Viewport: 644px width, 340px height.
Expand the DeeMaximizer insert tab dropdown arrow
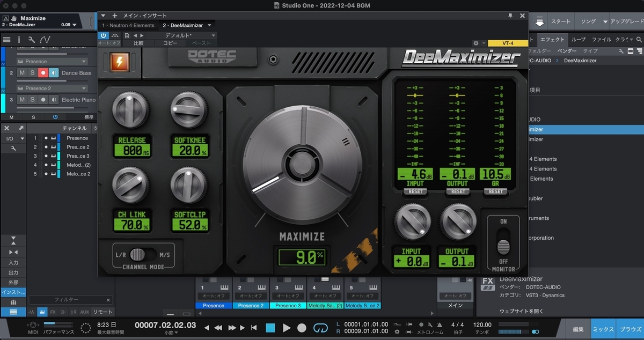tap(209, 25)
